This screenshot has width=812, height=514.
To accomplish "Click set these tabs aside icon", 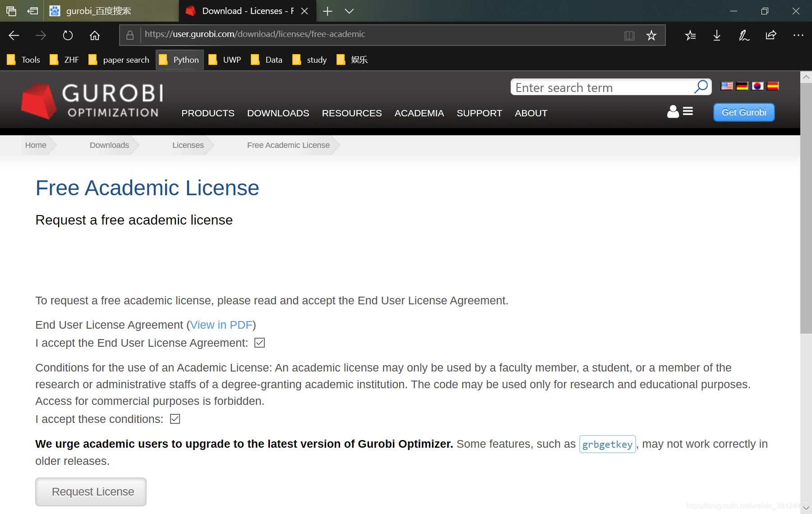I will (x=32, y=11).
